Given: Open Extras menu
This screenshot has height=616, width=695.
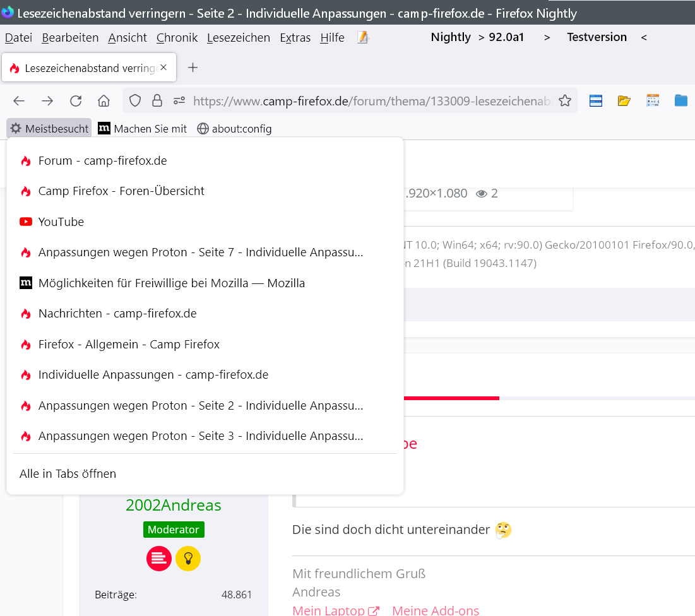Looking at the screenshot, I should 295,38.
